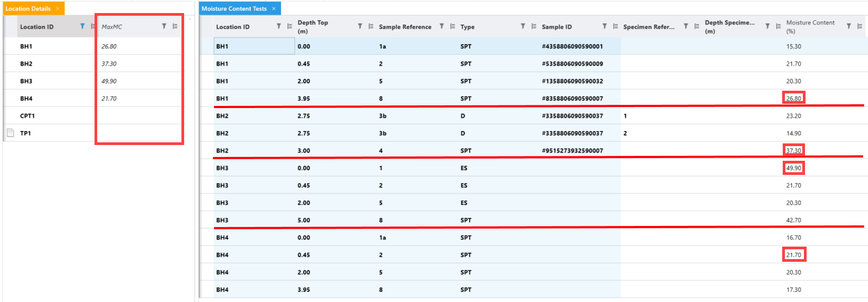Image resolution: width=868 pixels, height=302 pixels.
Task: Open column menu icon for Moisture Content (%)
Action: coord(860,26)
